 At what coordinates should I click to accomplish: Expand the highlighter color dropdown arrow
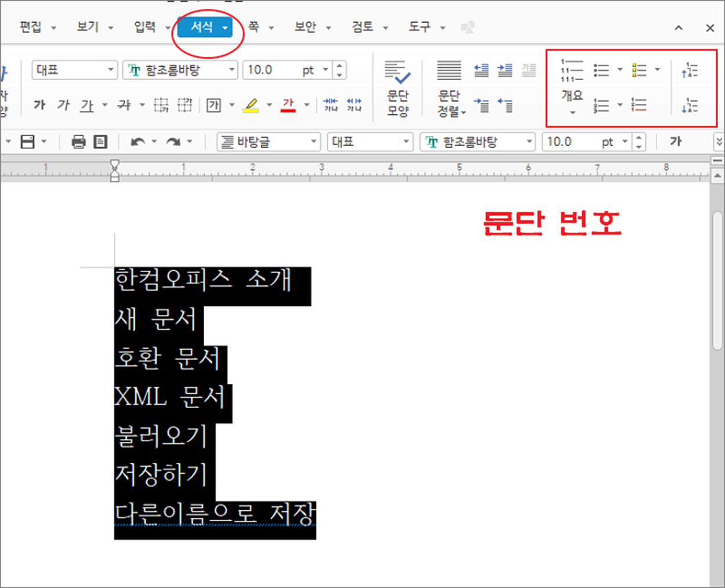[269, 105]
